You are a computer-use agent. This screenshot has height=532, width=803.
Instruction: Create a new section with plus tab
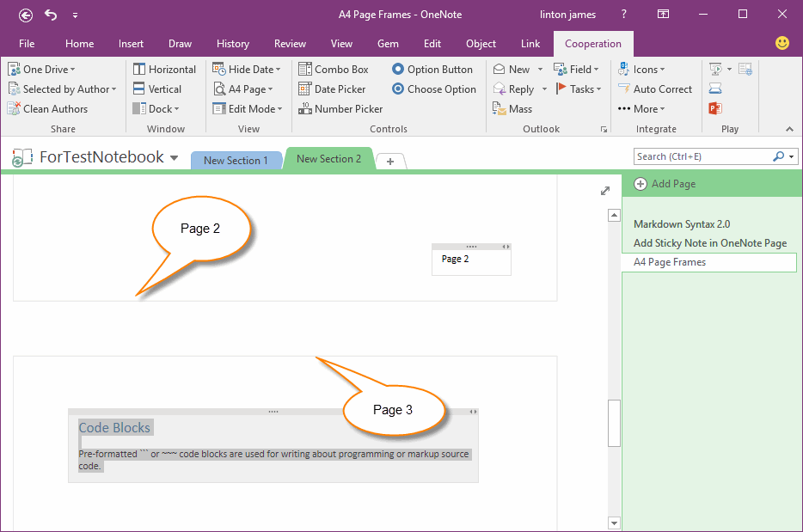[x=390, y=162]
